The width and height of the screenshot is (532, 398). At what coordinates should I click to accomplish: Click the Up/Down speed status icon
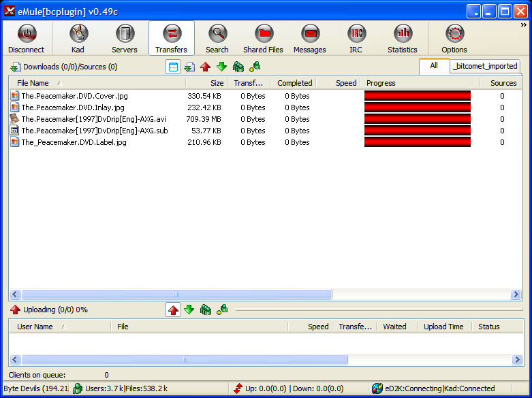[x=238, y=388]
